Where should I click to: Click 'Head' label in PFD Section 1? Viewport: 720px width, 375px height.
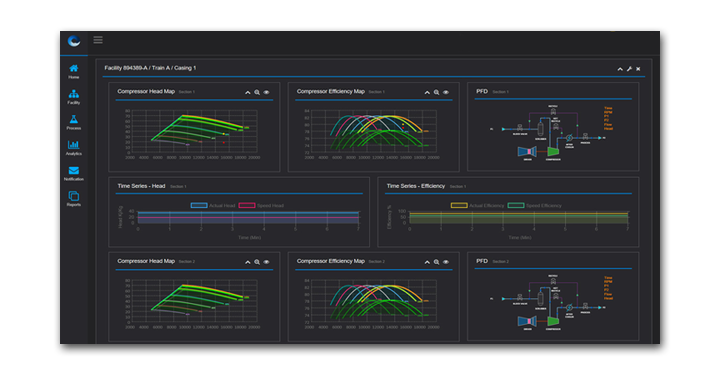[x=608, y=129]
